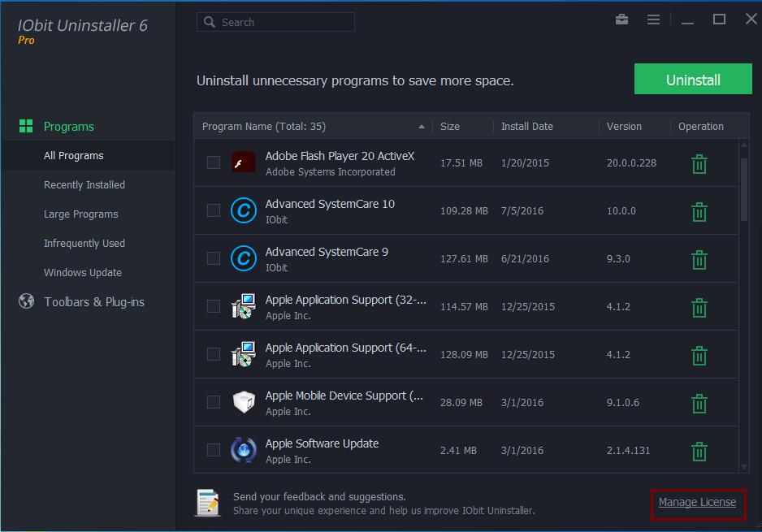Open the toolbox briefcase icon
This screenshot has width=762, height=532.
point(621,19)
